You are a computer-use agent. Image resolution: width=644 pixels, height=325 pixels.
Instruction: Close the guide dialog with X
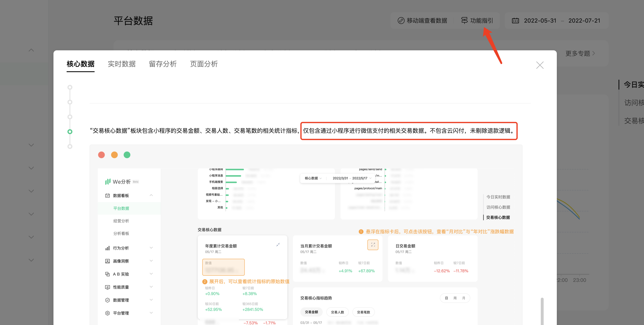coord(540,65)
